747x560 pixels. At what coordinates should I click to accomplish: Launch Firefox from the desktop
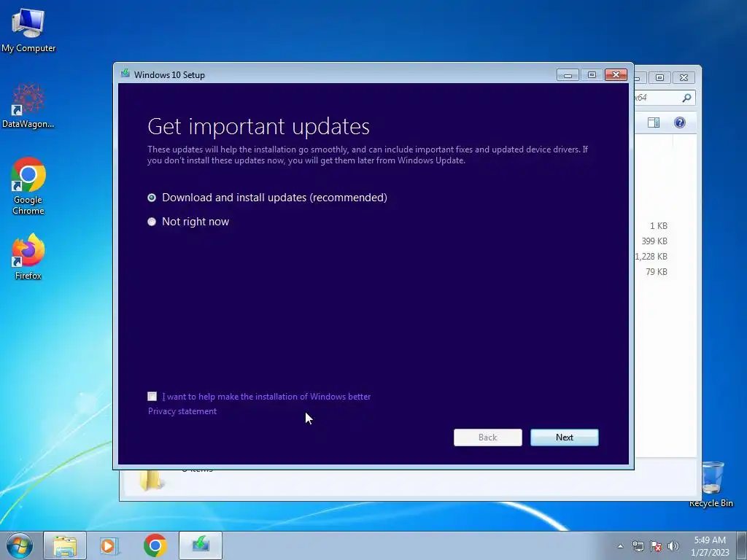tap(28, 256)
